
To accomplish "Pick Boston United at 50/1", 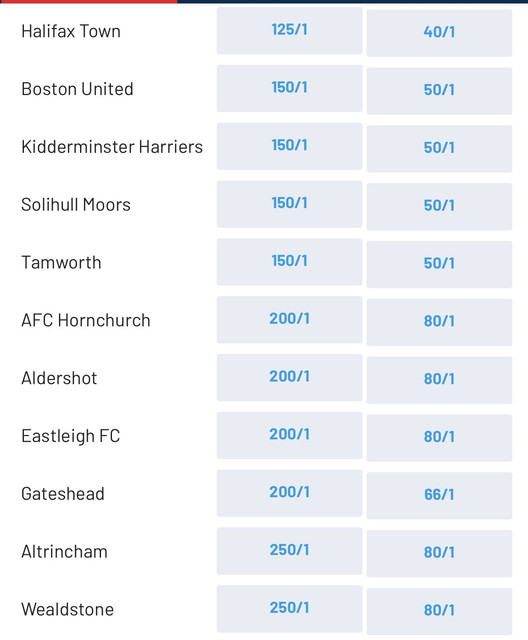I will click(439, 91).
